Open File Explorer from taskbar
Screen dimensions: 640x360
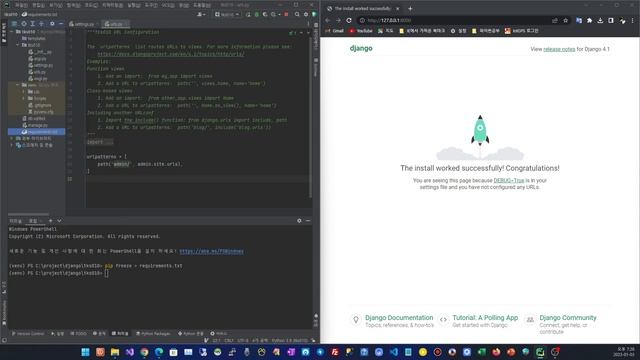115,352
